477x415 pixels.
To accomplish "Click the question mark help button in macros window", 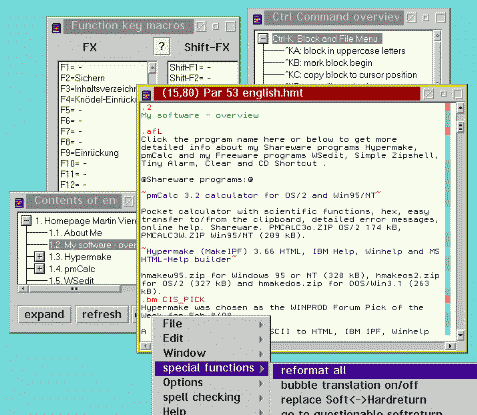I will pos(162,47).
